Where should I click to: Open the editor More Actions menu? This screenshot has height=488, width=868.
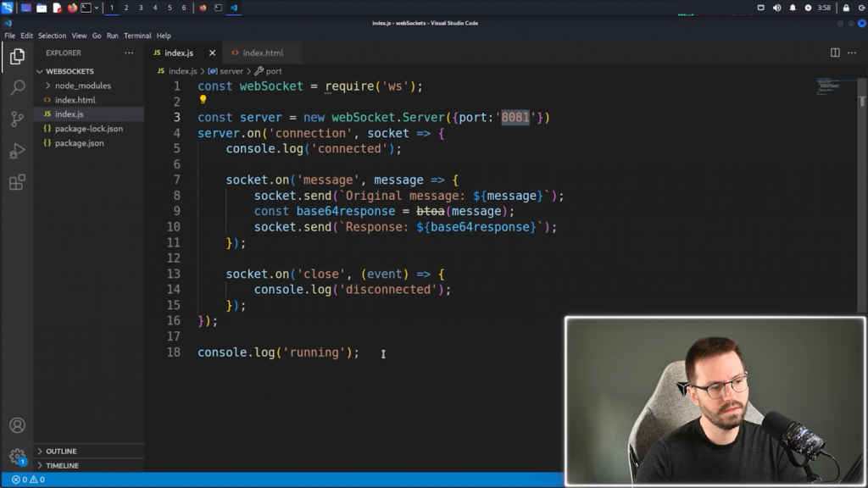click(x=852, y=53)
